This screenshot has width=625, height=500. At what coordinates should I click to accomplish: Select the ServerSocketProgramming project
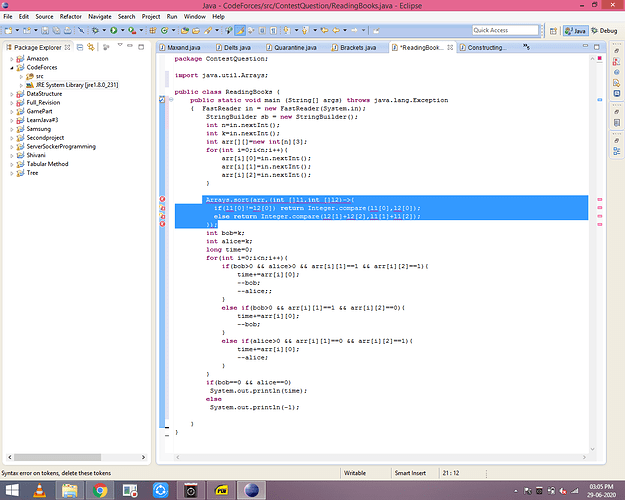pos(61,146)
